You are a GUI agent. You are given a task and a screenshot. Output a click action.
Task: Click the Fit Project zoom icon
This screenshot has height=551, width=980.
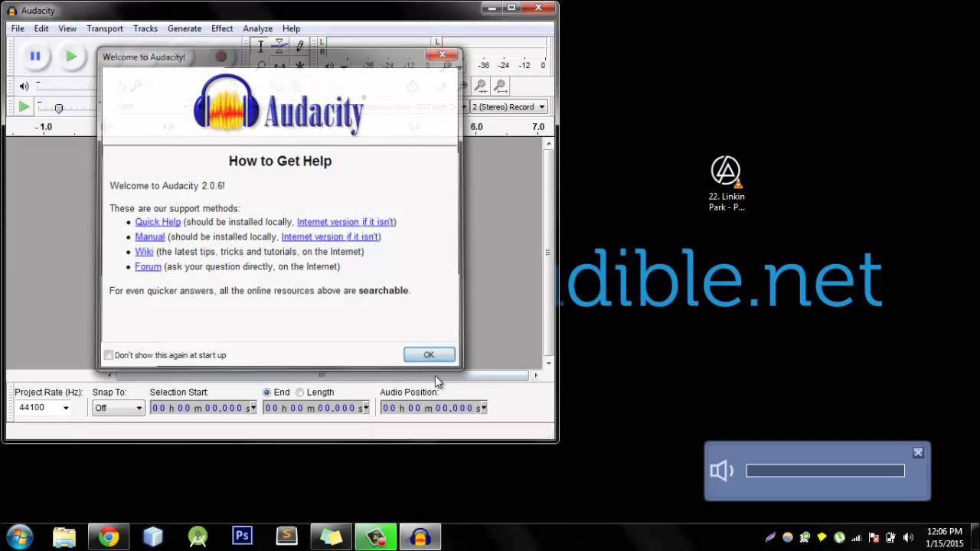tap(500, 86)
